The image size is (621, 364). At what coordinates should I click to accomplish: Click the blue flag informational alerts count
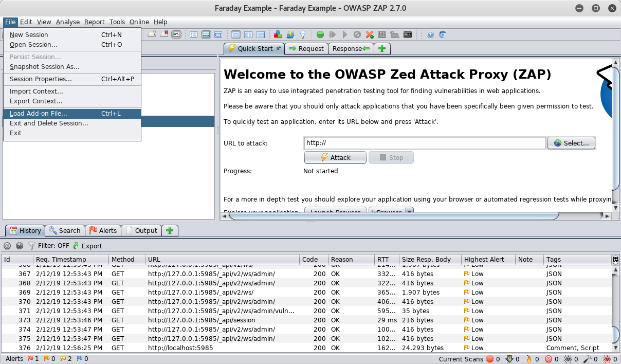[x=82, y=359]
